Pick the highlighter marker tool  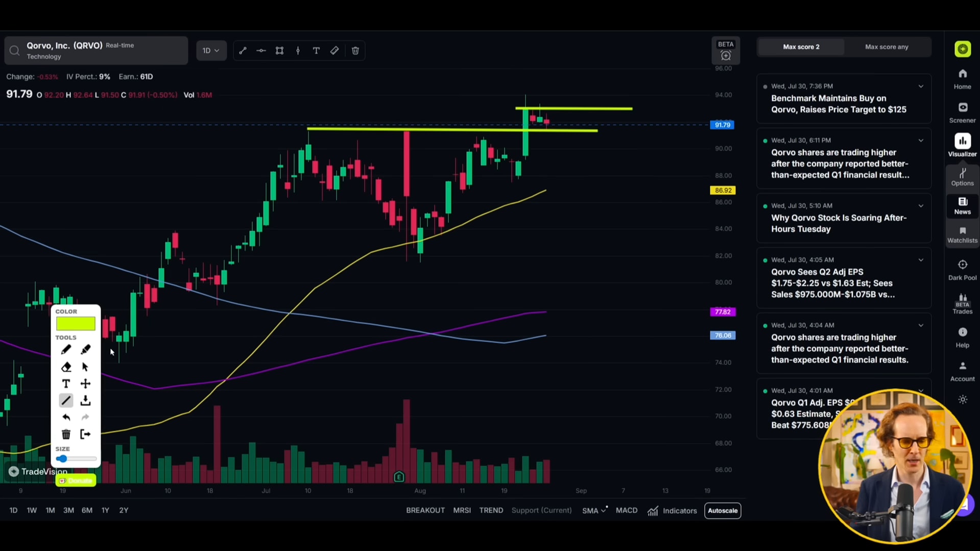85,350
